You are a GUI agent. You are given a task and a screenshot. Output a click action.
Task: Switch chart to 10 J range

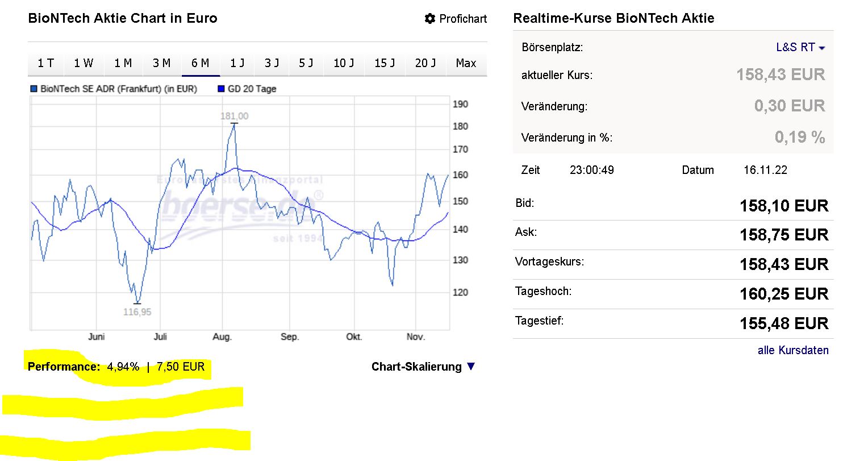(344, 63)
